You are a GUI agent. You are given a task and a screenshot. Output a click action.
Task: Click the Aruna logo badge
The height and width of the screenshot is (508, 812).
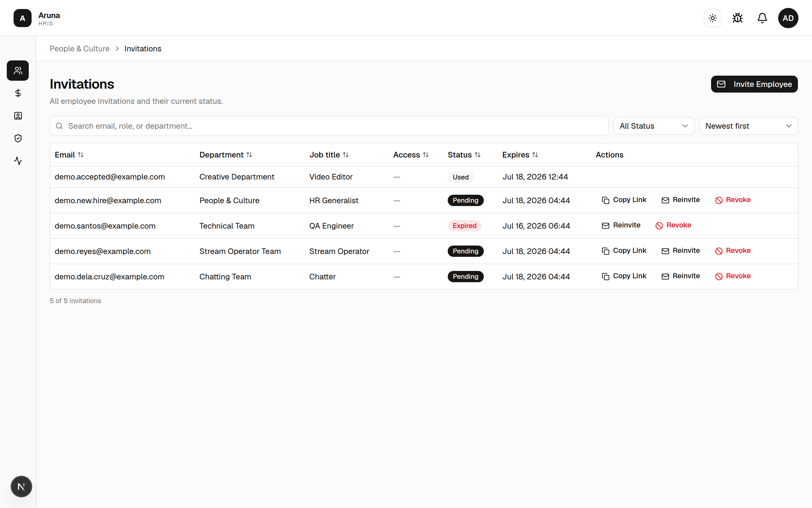(x=23, y=18)
